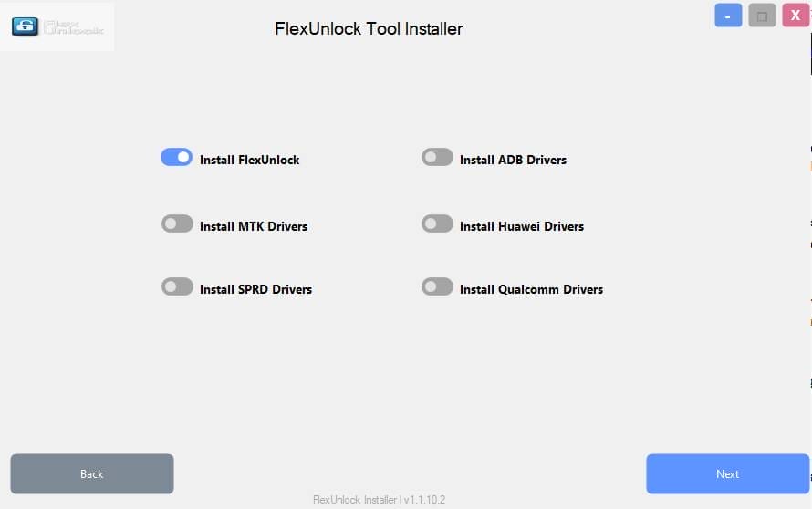Image resolution: width=812 pixels, height=509 pixels.
Task: Toggle the Install SPRD Drivers switch
Action: tap(177, 287)
